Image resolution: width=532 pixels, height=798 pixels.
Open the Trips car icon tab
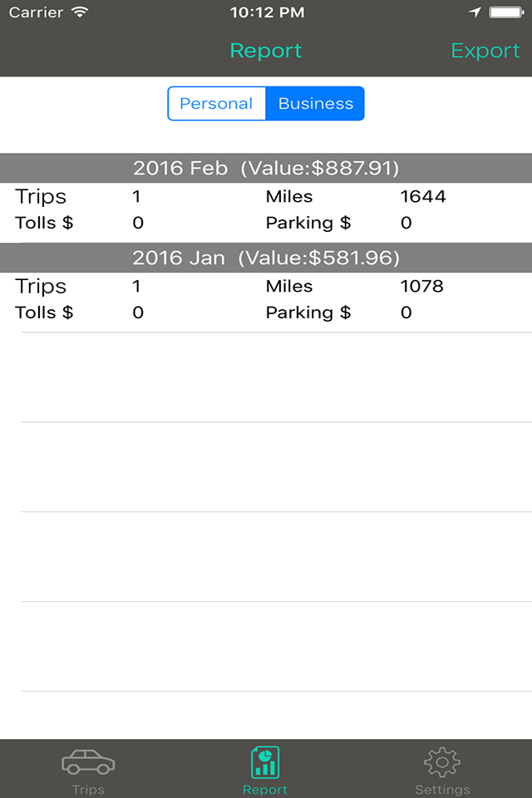click(x=88, y=762)
